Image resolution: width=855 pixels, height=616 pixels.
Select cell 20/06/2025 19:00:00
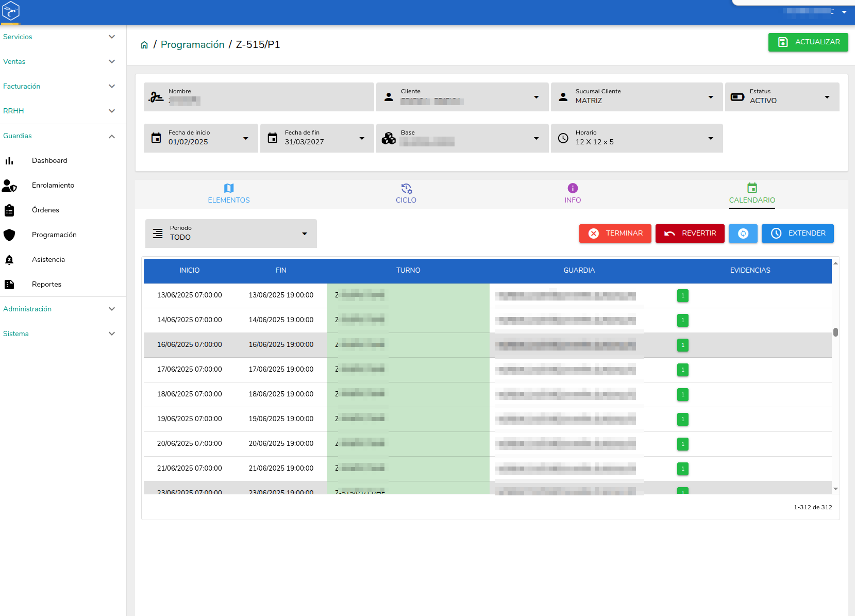coord(281,444)
